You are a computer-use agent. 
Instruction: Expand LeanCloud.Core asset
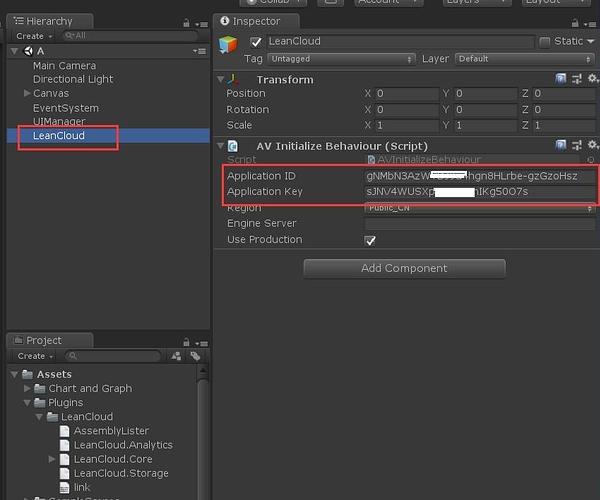52,459
